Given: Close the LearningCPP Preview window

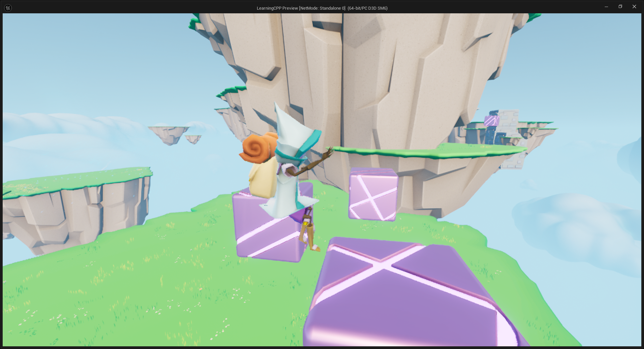Looking at the screenshot, I should pyautogui.click(x=634, y=7).
